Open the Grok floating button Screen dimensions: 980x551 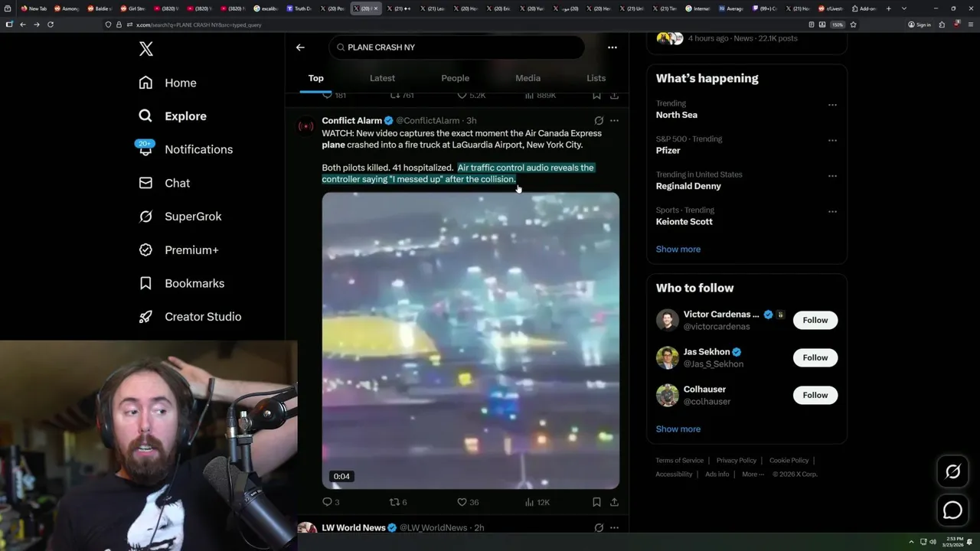pos(952,472)
